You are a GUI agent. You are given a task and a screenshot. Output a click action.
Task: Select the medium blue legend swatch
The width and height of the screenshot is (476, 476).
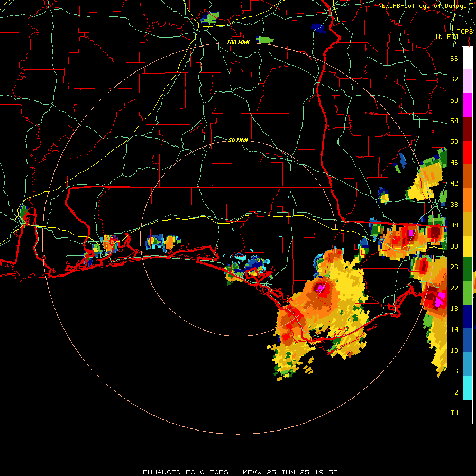click(x=467, y=340)
